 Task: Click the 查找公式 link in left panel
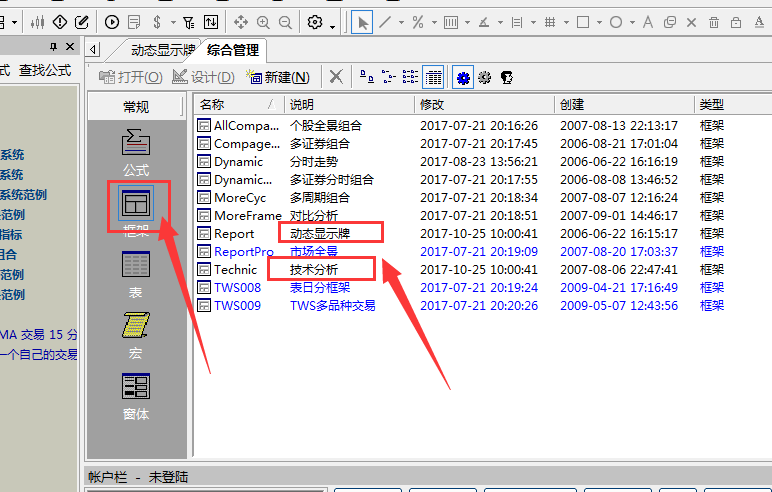point(45,70)
